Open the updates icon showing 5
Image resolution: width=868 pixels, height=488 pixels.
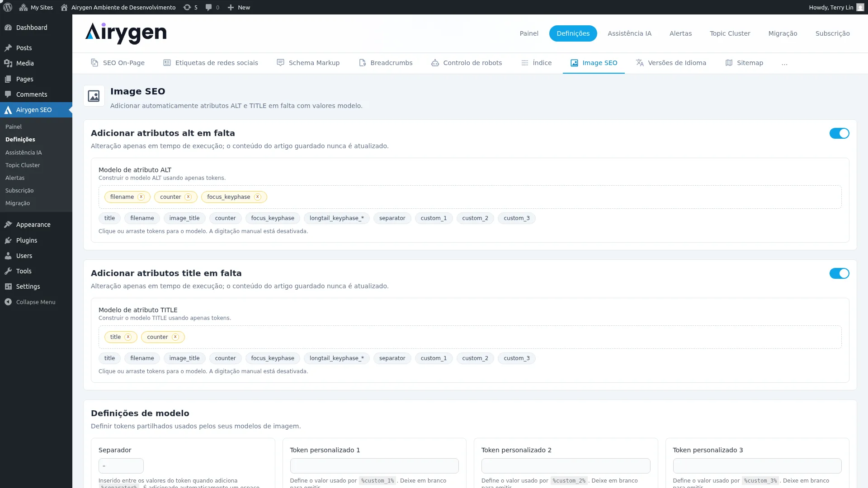coord(190,7)
